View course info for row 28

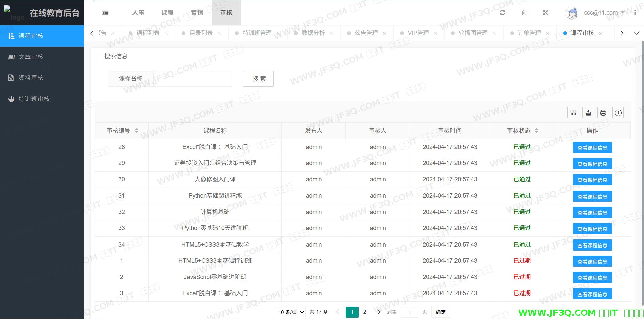pyautogui.click(x=592, y=148)
